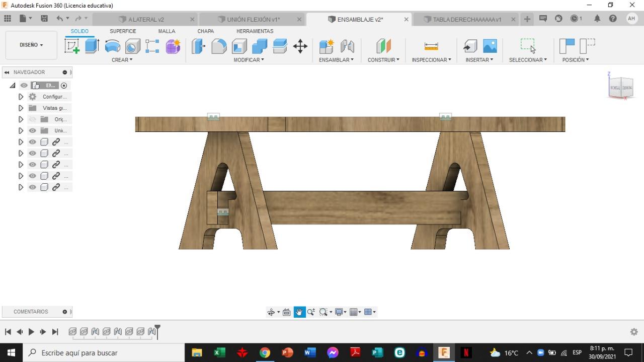The width and height of the screenshot is (644, 362).
Task: Expand the Configur... node
Action: click(21, 97)
